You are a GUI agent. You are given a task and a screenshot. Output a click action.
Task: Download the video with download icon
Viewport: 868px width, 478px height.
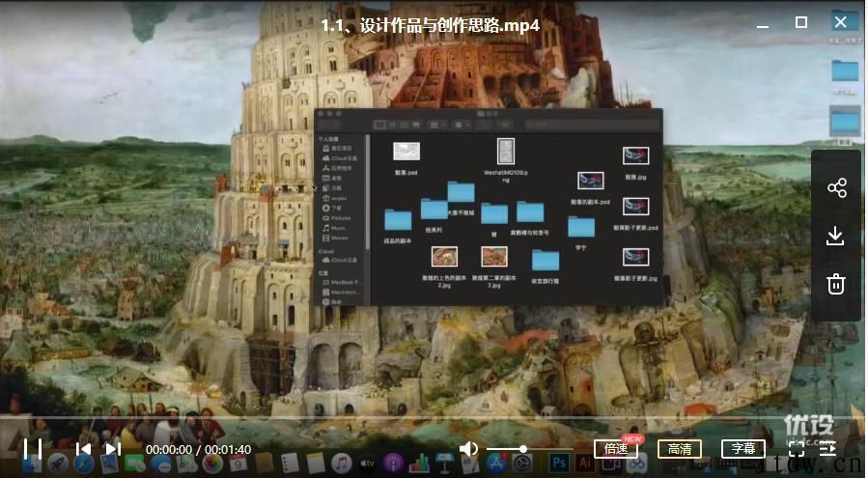point(835,236)
